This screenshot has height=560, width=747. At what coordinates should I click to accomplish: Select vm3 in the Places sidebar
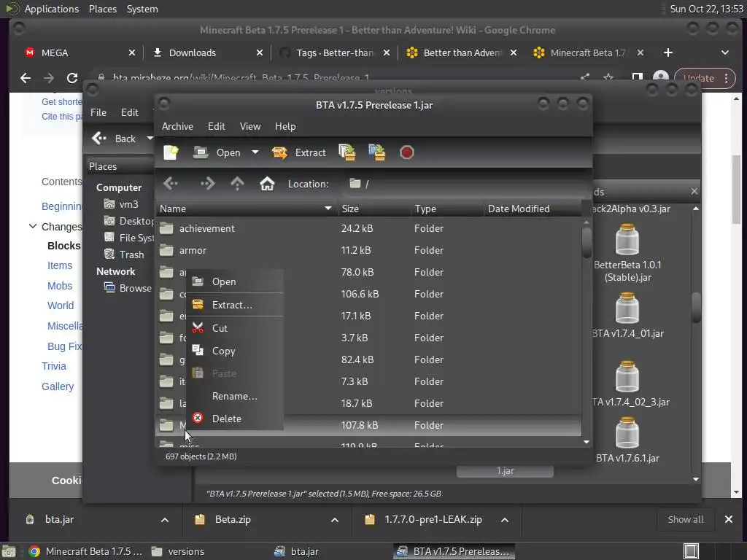pyautogui.click(x=122, y=204)
